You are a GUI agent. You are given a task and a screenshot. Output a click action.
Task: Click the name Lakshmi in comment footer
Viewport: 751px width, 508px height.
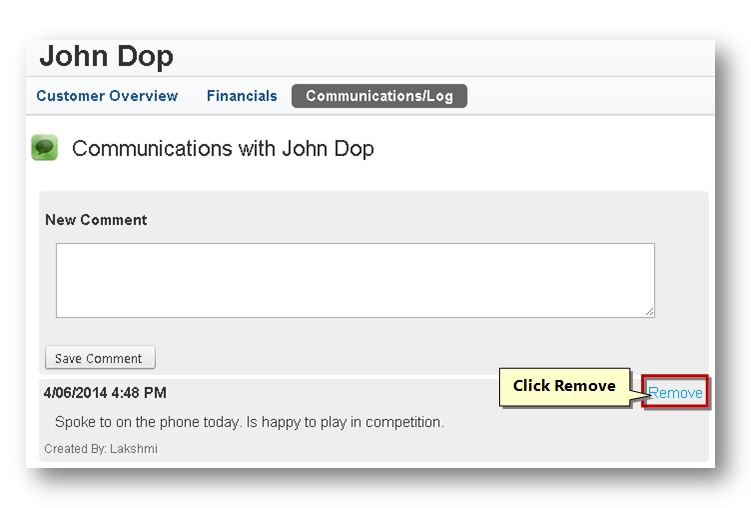tap(134, 449)
